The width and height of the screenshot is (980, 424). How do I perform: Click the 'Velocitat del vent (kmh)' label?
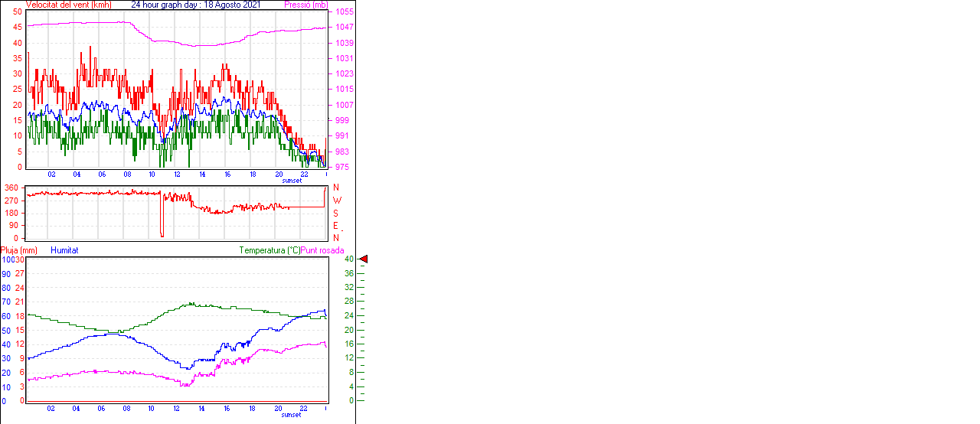point(69,5)
